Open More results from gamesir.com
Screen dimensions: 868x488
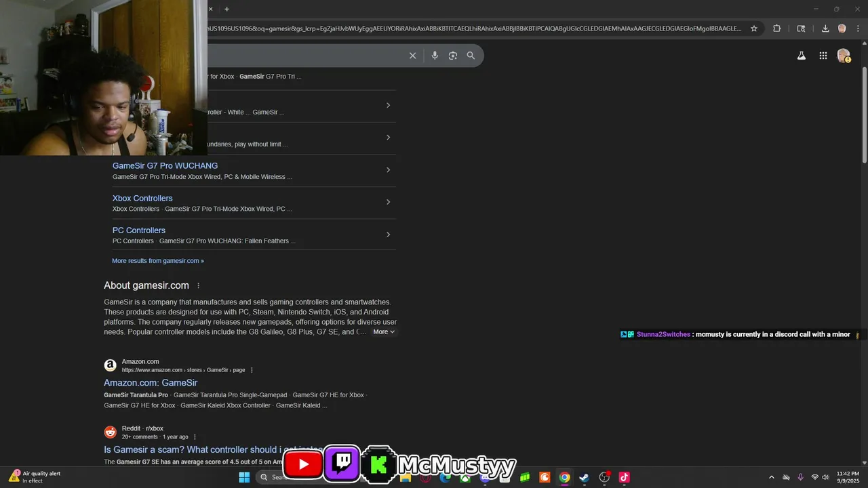158,261
